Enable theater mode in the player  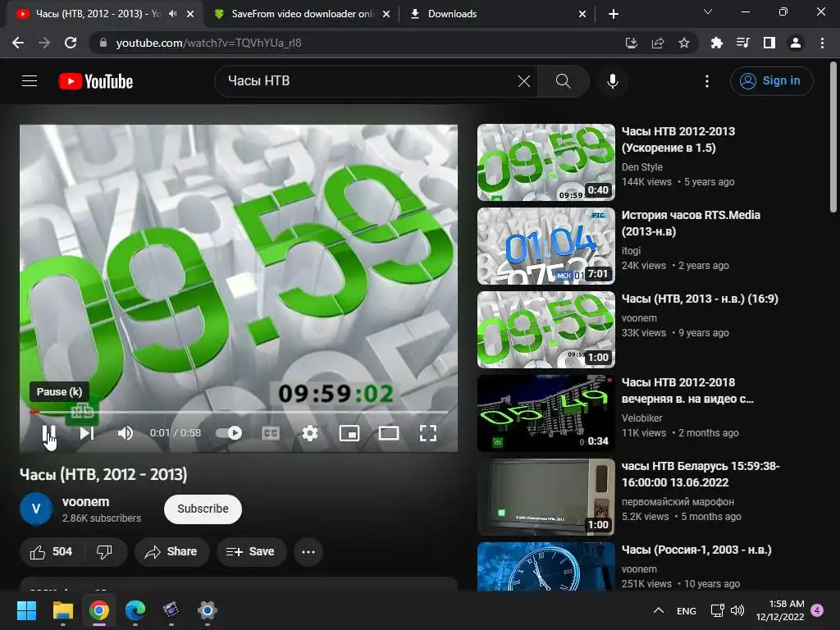point(388,433)
